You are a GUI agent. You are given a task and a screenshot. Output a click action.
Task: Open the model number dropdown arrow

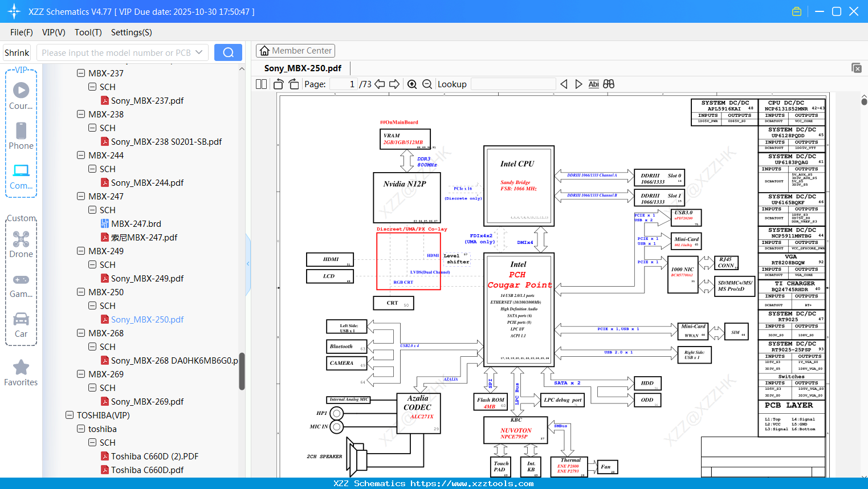199,52
